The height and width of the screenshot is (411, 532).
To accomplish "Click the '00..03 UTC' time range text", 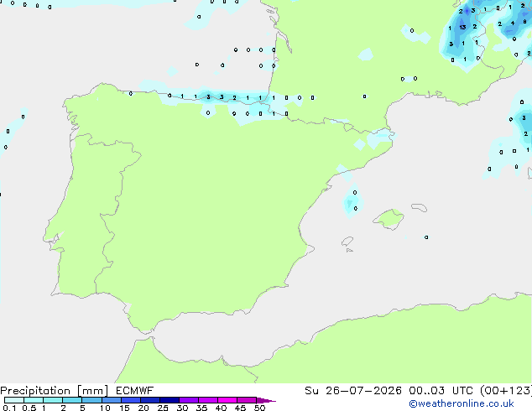I will pyautogui.click(x=441, y=391).
